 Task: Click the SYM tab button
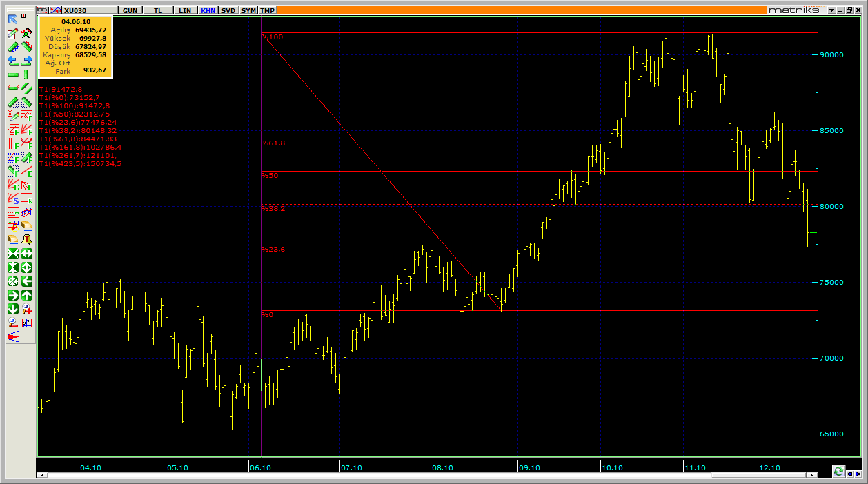[x=248, y=10]
